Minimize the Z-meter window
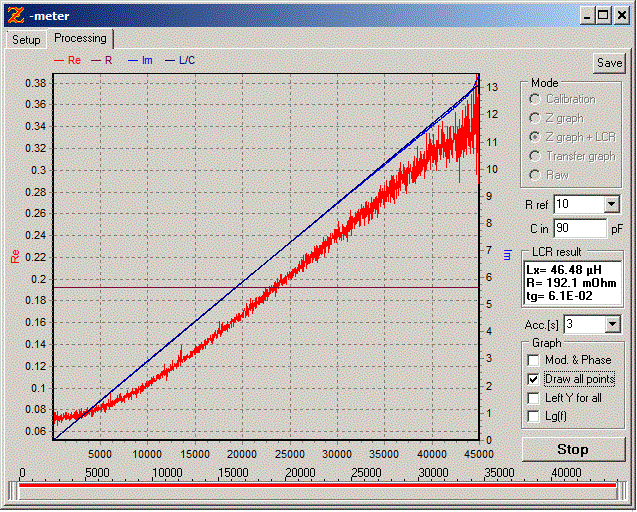This screenshot has height=512, width=637. tap(587, 16)
